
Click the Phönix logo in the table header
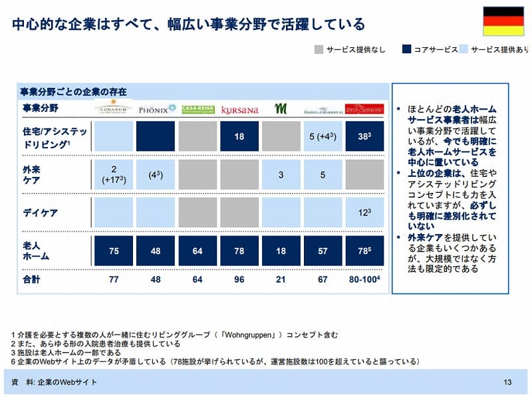[156, 108]
